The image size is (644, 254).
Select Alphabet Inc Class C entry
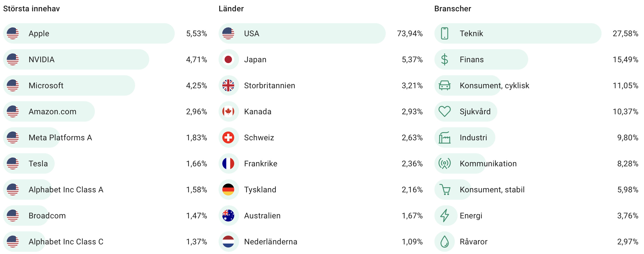[105, 242]
